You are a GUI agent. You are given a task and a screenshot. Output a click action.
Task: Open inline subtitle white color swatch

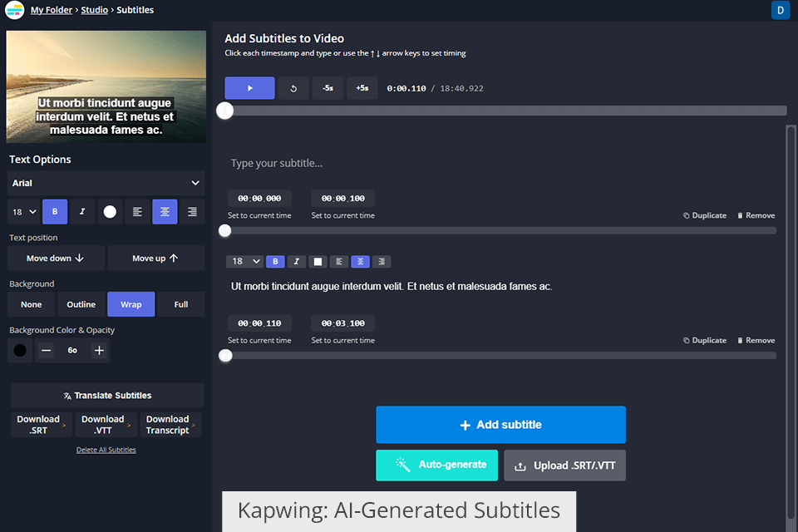pos(318,262)
